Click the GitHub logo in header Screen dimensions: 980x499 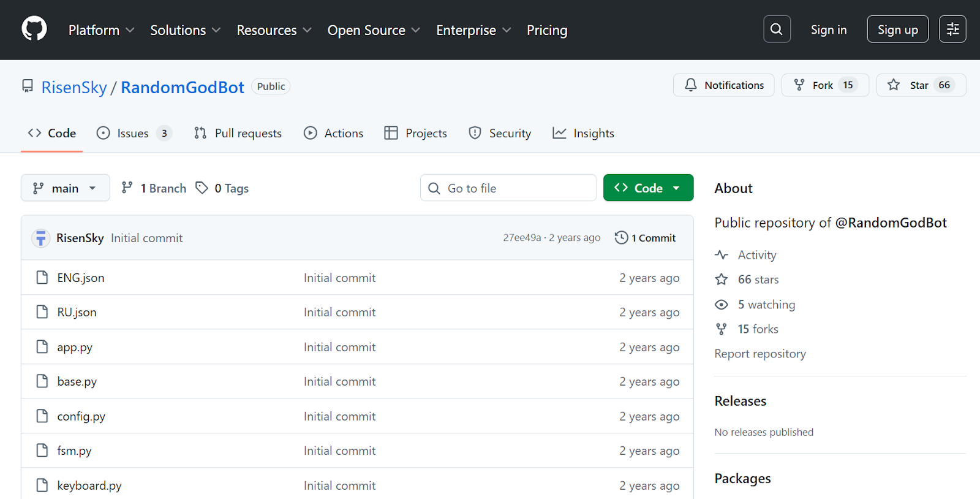click(x=34, y=29)
